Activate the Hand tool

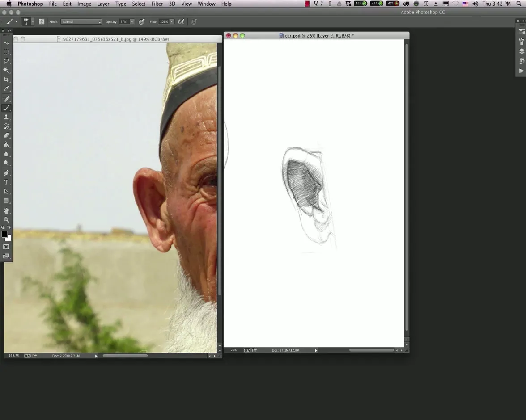pos(6,210)
